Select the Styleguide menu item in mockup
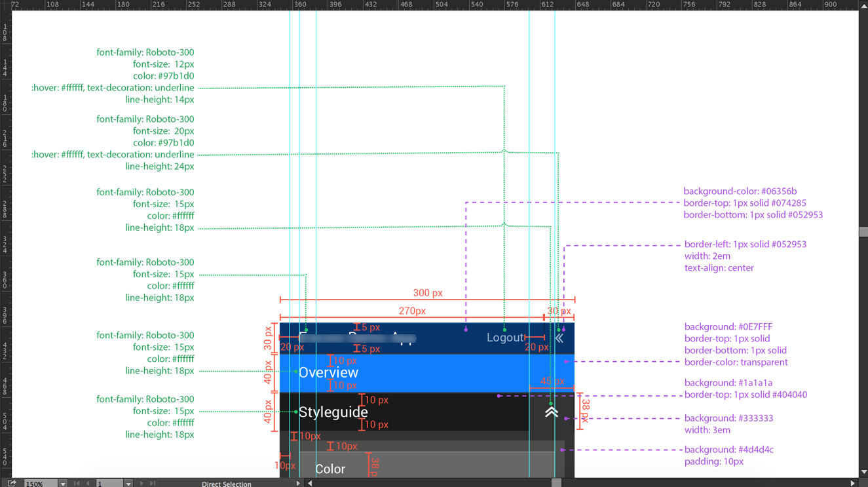The image size is (868, 487). (333, 412)
